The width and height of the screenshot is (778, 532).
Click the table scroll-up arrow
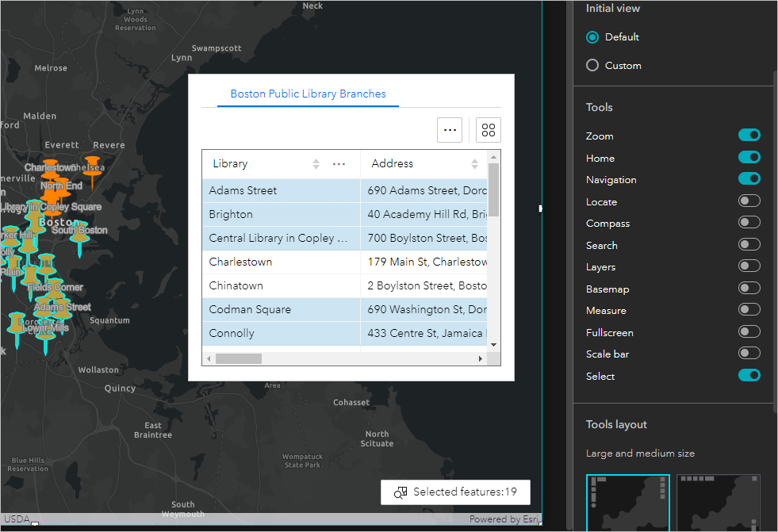click(x=494, y=157)
